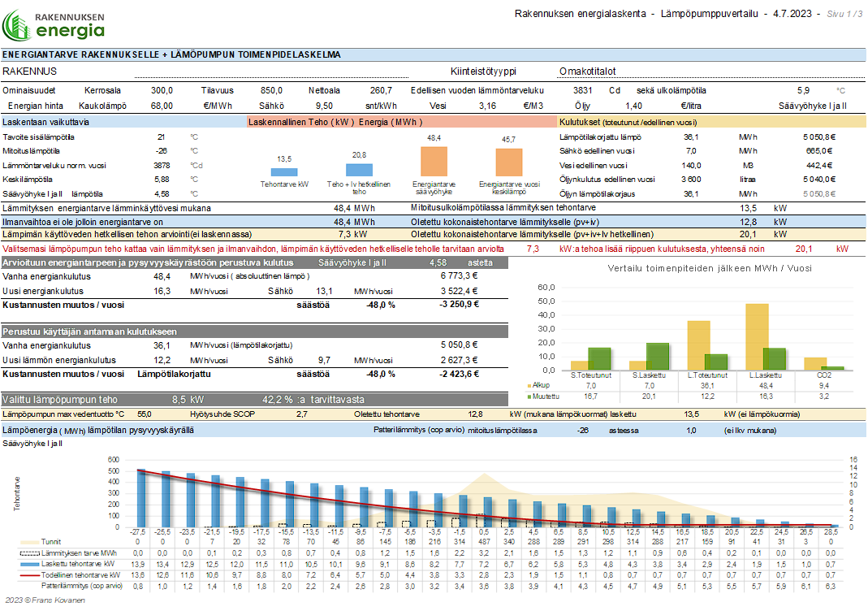Open the Säävyöhyke I ja II selection cell
The width and height of the screenshot is (868, 611).
[x=812, y=106]
